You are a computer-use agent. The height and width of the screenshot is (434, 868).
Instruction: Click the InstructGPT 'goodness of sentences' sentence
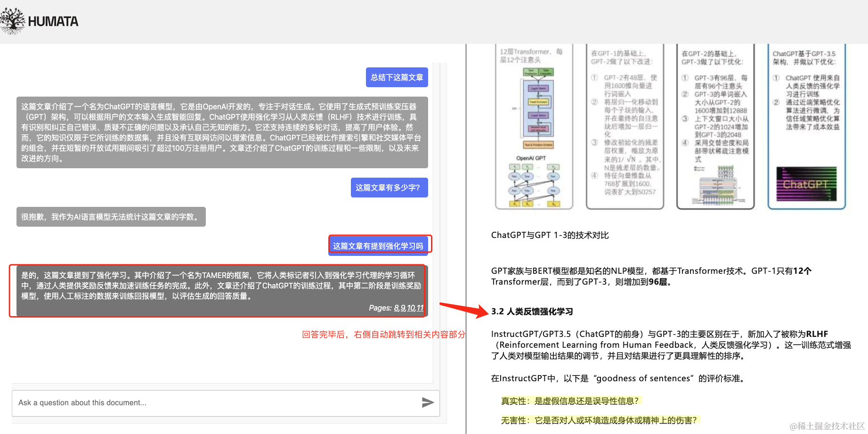[617, 378]
